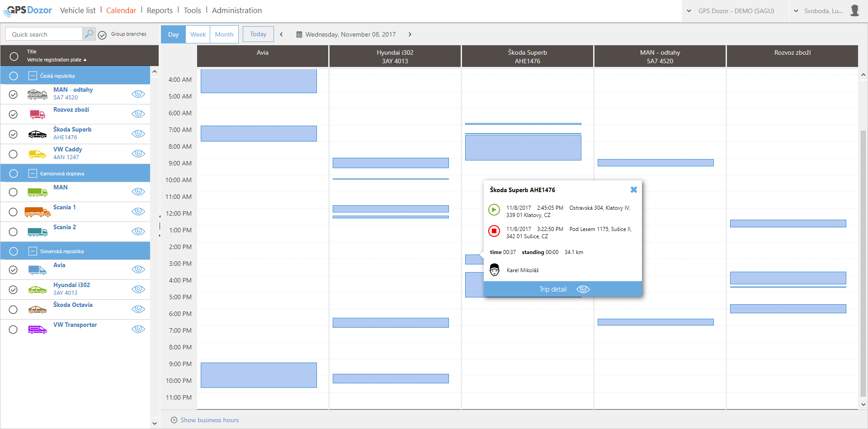
Task: Check the VW Caddy selection circle
Action: [14, 154]
